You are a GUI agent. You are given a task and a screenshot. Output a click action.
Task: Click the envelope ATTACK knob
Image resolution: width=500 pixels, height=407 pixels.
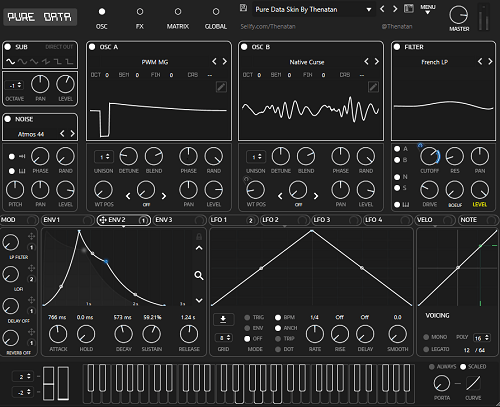tap(58, 334)
